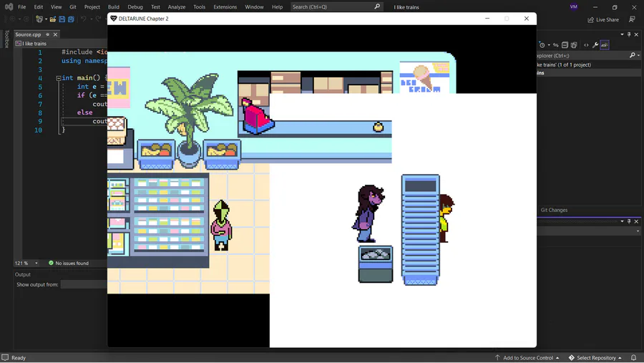This screenshot has height=363, width=644.
Task: Click the Susie character in the game
Action: (369, 213)
